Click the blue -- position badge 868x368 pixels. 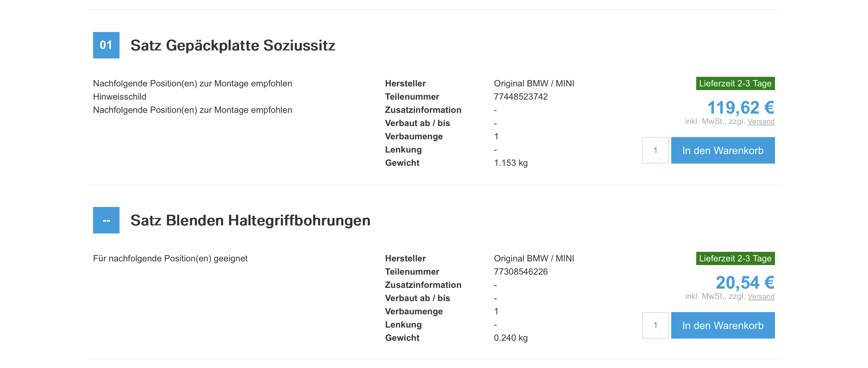pos(106,220)
